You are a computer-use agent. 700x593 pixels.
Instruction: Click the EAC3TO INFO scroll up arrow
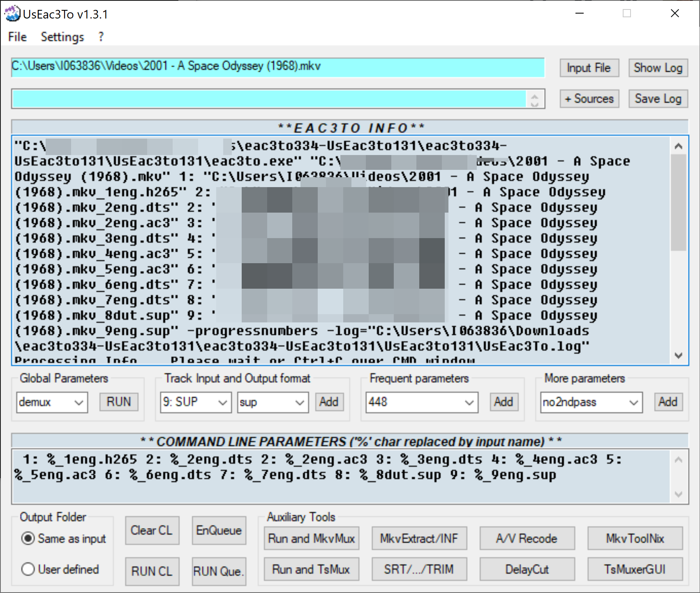679,146
